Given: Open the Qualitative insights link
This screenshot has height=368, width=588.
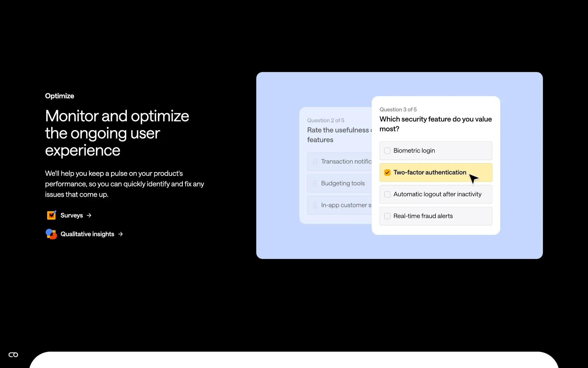Looking at the screenshot, I should [x=87, y=234].
